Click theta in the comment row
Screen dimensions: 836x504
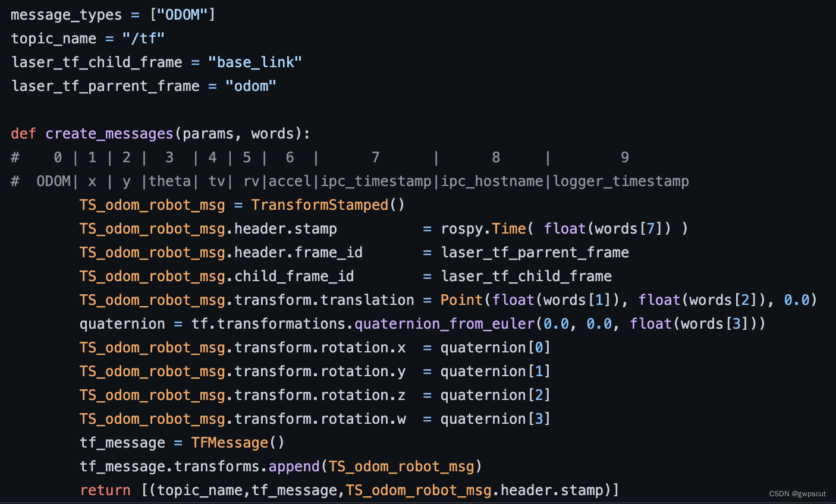169,181
